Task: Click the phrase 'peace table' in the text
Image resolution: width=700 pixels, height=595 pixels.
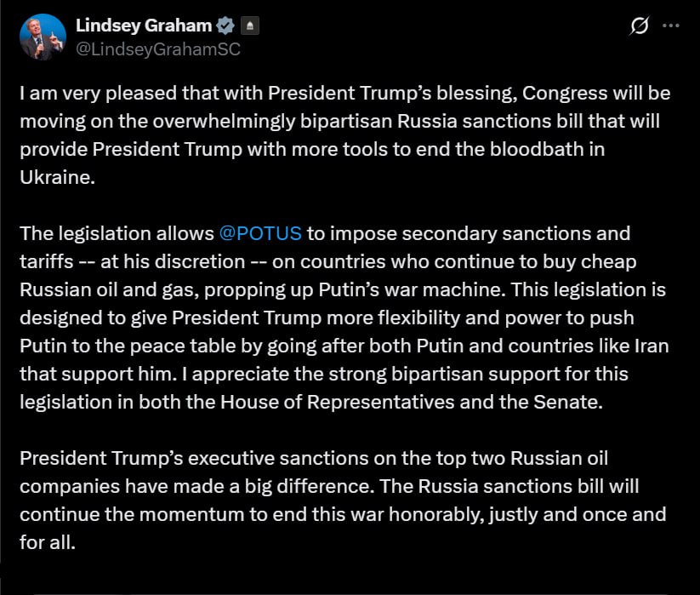Action: (x=165, y=346)
